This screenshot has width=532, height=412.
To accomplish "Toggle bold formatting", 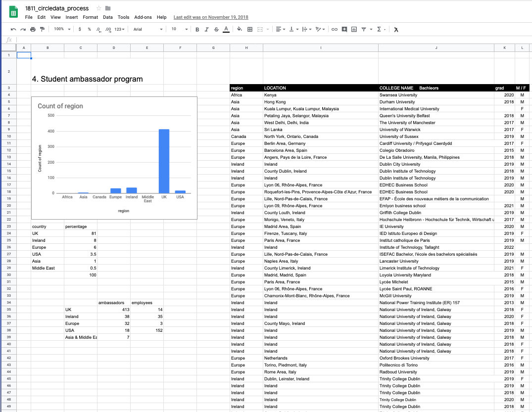I will point(197,30).
